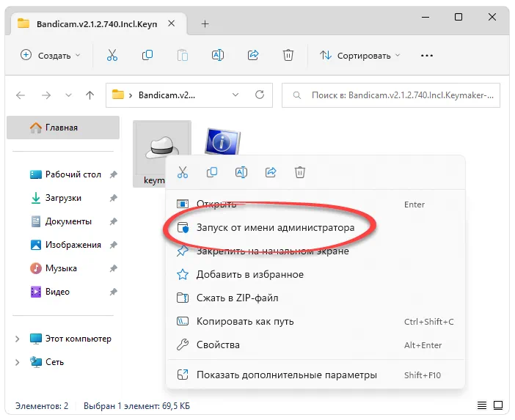
Task: Copy via context menu copy icon
Action: point(212,172)
